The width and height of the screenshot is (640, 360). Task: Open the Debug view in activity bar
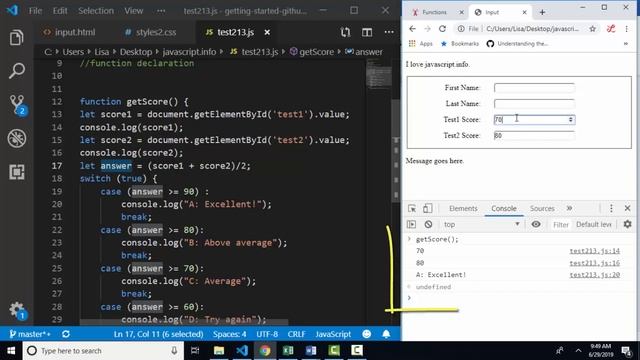(x=17, y=138)
